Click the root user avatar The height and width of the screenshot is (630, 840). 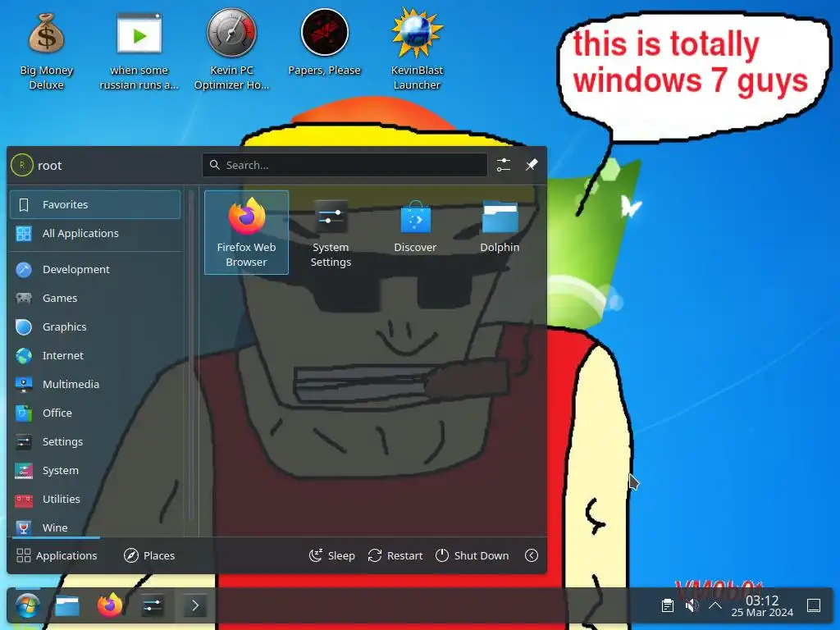point(22,166)
